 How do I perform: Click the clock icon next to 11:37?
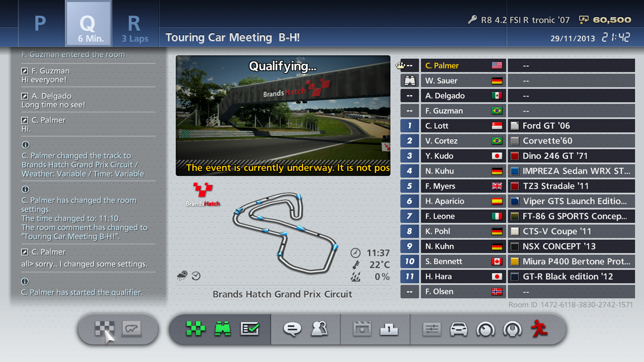tap(356, 252)
